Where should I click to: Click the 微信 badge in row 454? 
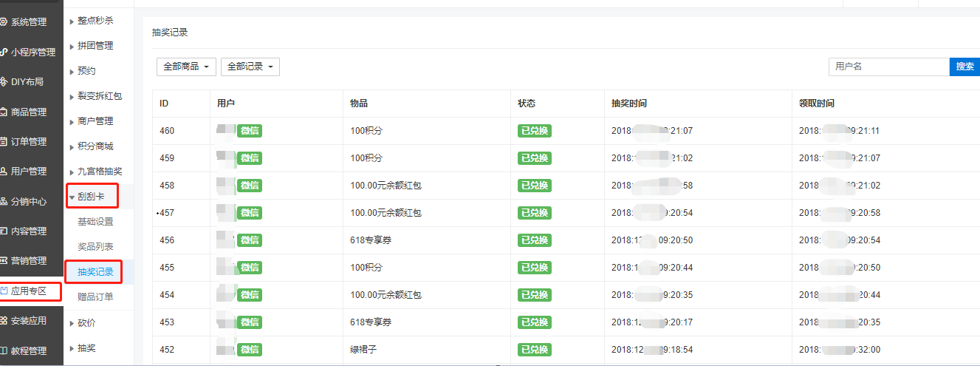click(x=250, y=295)
